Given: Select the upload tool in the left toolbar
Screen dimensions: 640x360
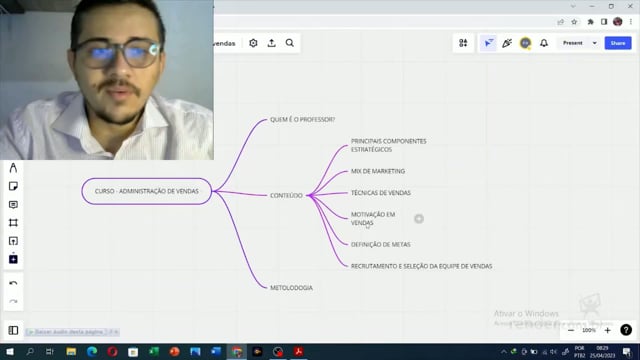Looking at the screenshot, I should (x=13, y=241).
